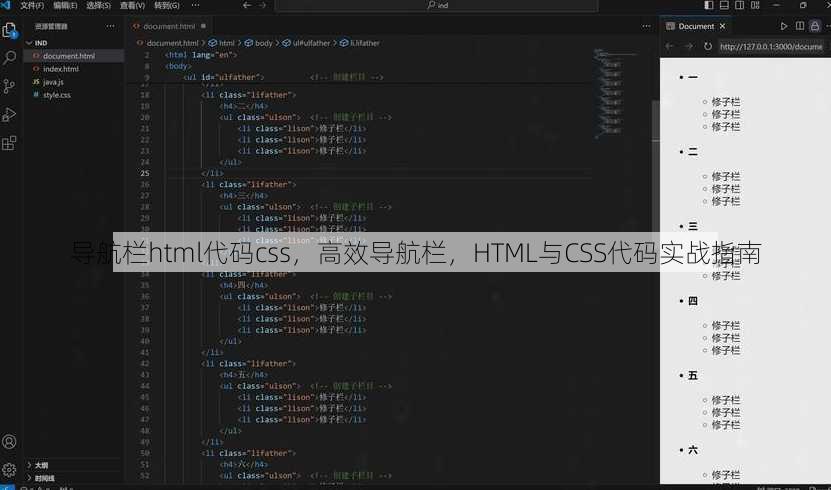Switch to the document.html editor tab
The width and height of the screenshot is (831, 490).
(x=169, y=26)
